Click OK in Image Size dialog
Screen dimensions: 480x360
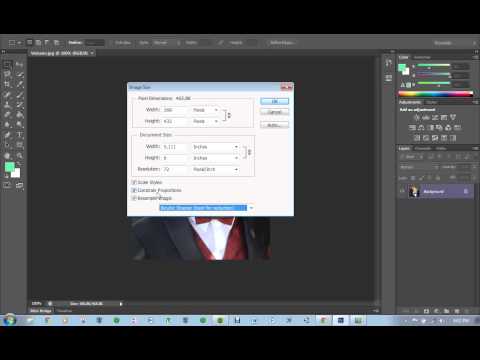[274, 101]
